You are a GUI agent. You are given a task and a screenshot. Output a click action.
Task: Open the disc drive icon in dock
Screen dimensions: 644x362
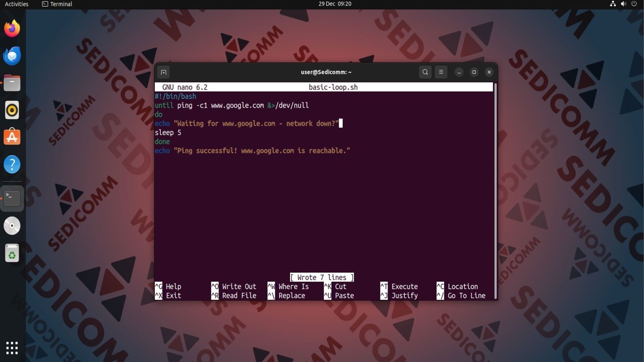[12, 226]
